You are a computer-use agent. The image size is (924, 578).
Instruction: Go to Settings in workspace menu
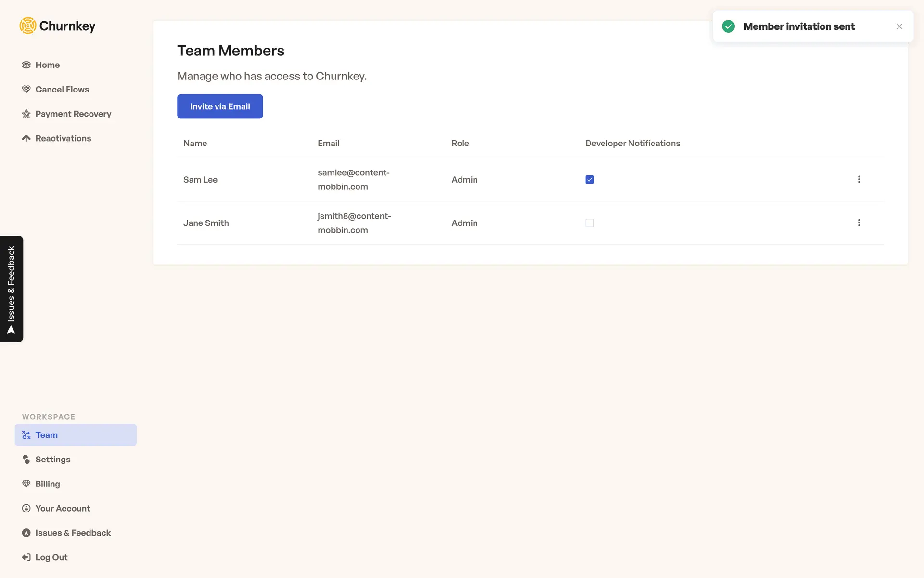click(x=52, y=460)
